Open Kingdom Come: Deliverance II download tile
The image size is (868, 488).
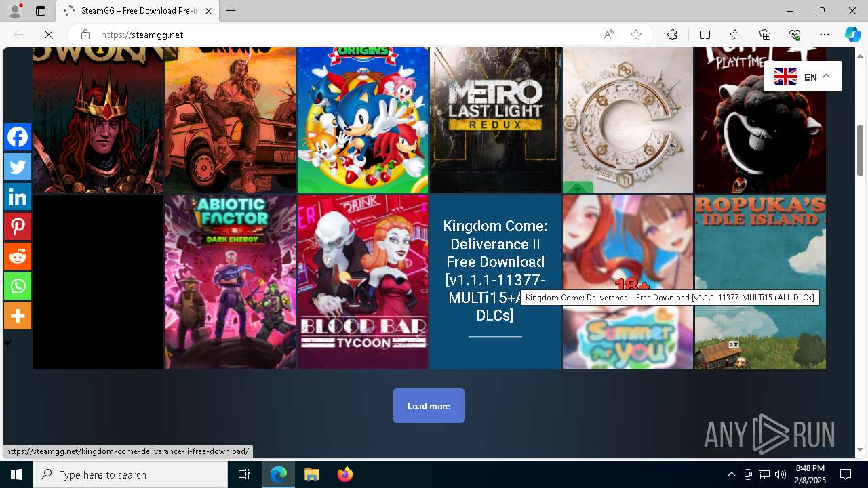[x=495, y=282]
